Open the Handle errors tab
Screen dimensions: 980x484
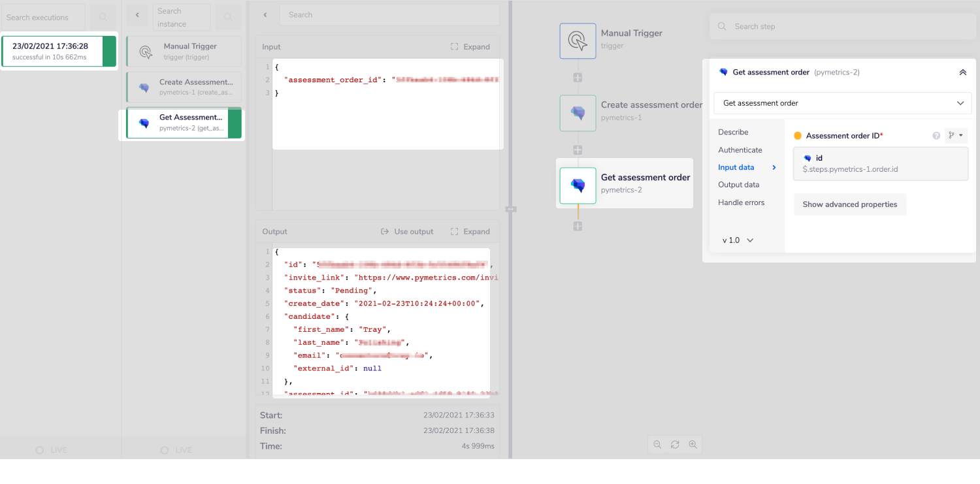point(741,202)
